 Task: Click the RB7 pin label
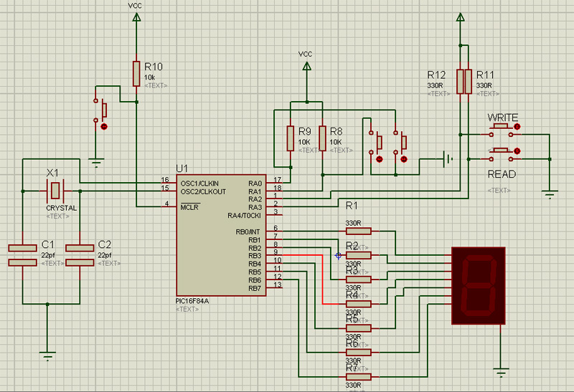pos(255,288)
